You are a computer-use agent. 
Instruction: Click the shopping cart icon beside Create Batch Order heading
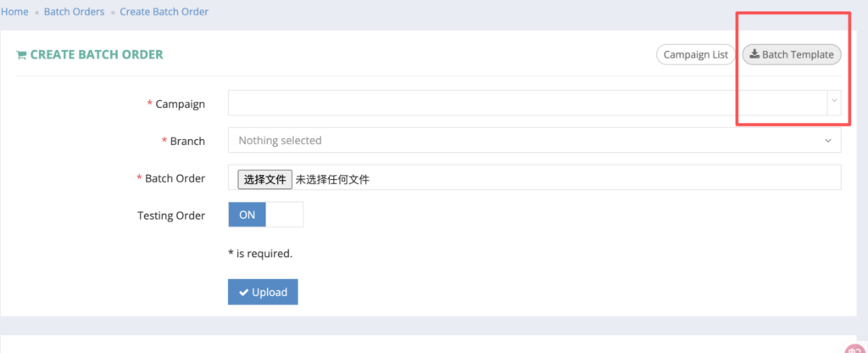[21, 55]
